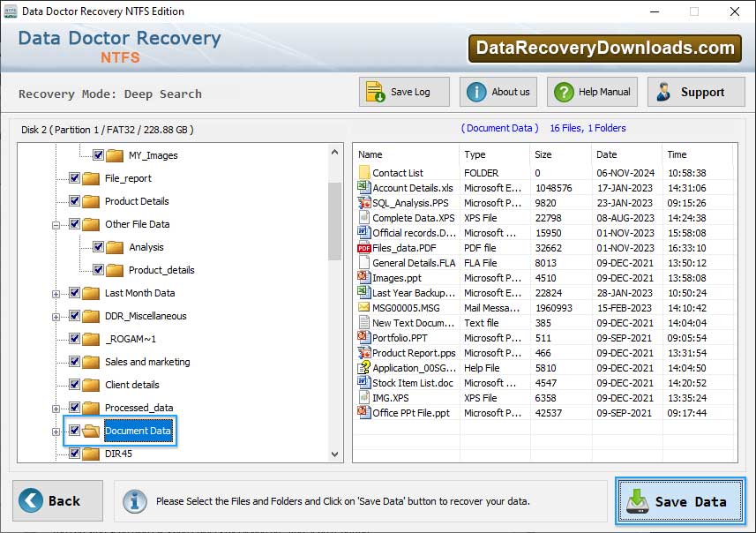Expand the Document Data tree node
Viewport: 756px width, 533px height.
point(56,432)
